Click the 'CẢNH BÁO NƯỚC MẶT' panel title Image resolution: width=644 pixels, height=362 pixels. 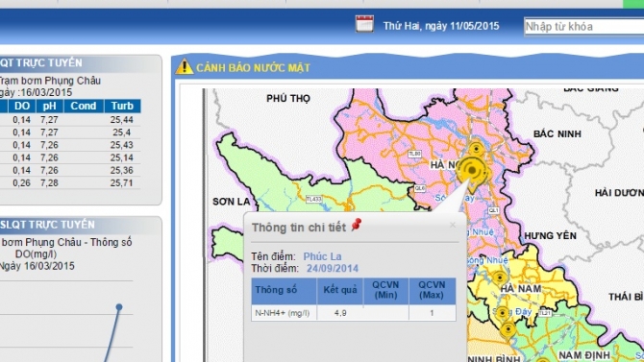(x=254, y=68)
